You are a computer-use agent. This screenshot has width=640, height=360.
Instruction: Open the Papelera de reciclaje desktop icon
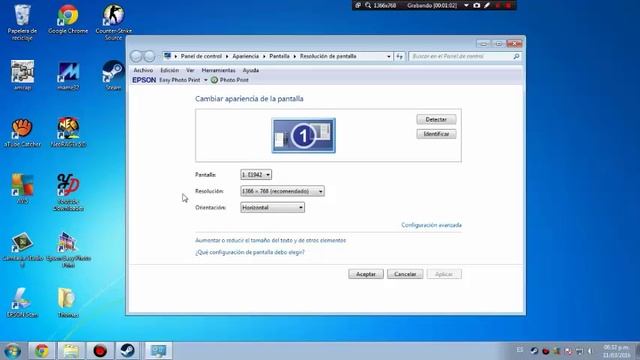[22, 22]
